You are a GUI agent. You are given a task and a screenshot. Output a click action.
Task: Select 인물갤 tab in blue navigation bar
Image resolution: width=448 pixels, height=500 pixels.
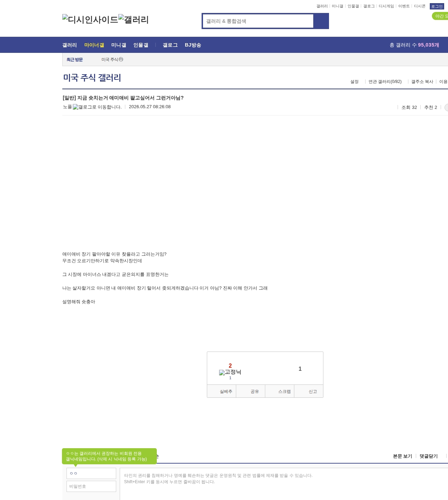[141, 45]
